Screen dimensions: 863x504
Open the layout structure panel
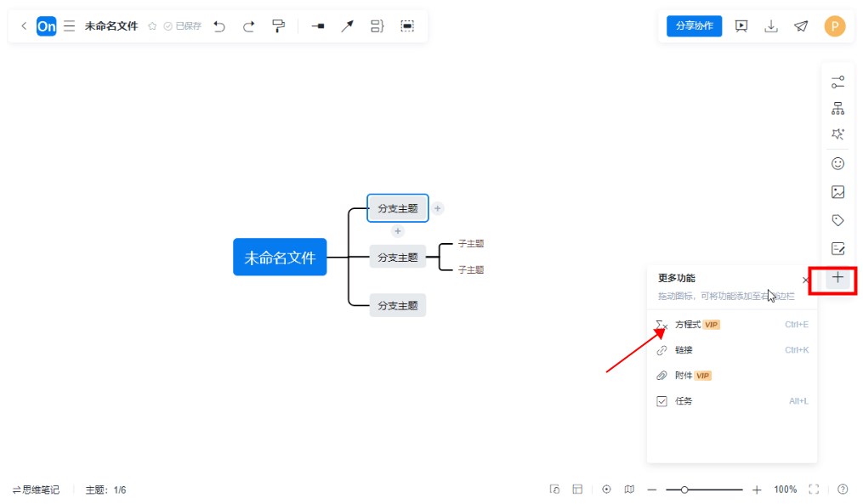click(x=837, y=108)
